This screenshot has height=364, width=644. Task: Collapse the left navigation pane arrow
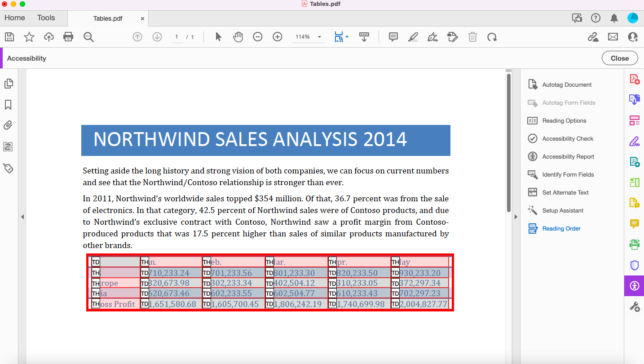[x=22, y=217]
